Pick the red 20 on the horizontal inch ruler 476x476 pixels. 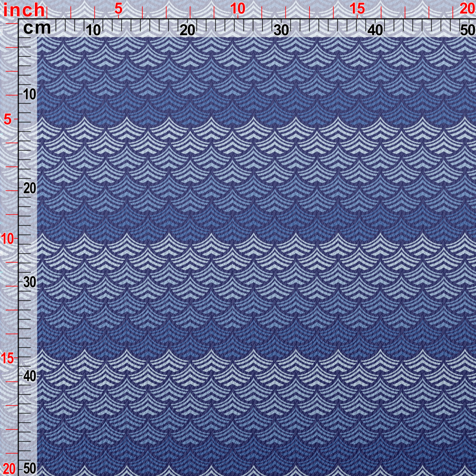tap(467, 8)
